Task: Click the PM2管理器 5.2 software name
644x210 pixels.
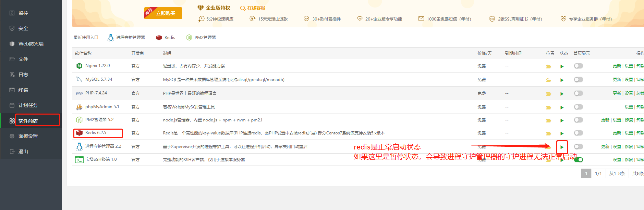Action: pyautogui.click(x=99, y=120)
